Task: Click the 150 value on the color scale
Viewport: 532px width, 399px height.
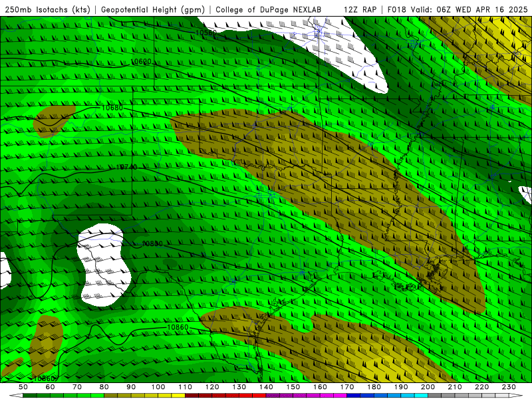Action: coord(293,387)
